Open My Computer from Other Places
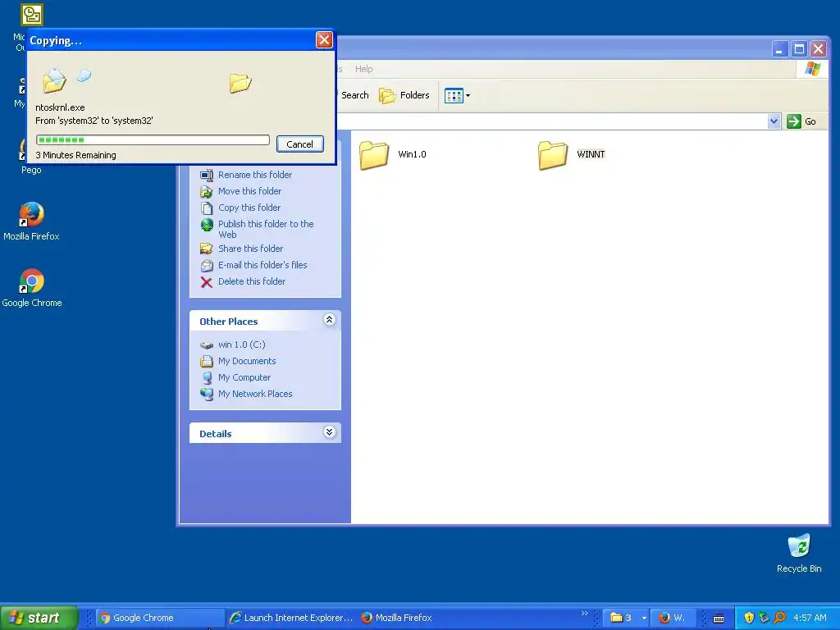 point(244,377)
